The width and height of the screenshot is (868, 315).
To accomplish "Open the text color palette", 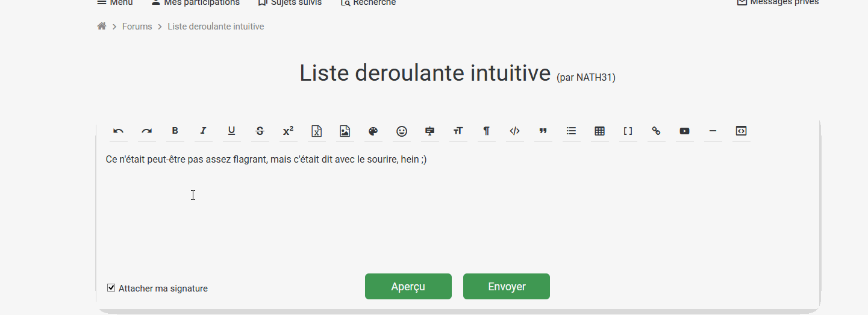I will coord(373,131).
